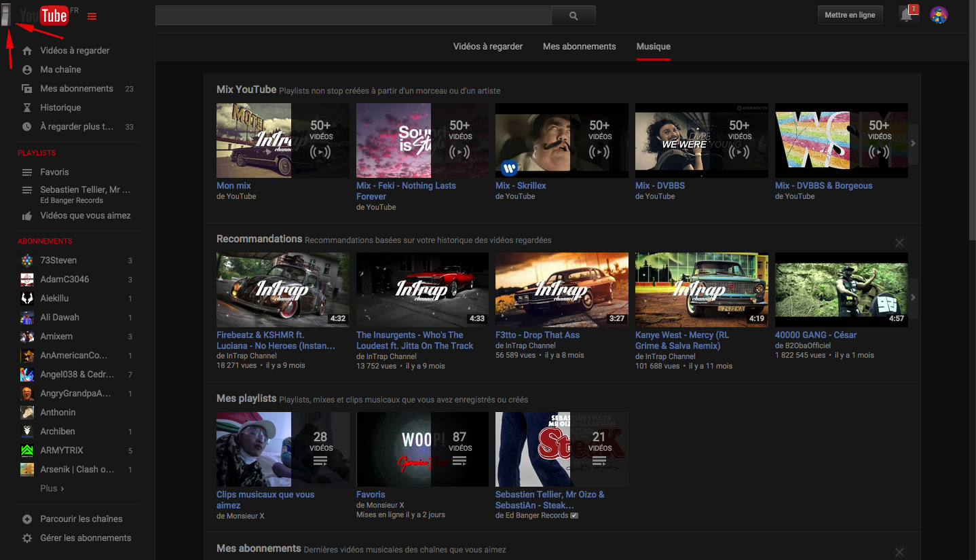Open the Arsenik | Clash o… subscription
Viewport: 976px width, 560px height.
click(x=77, y=470)
